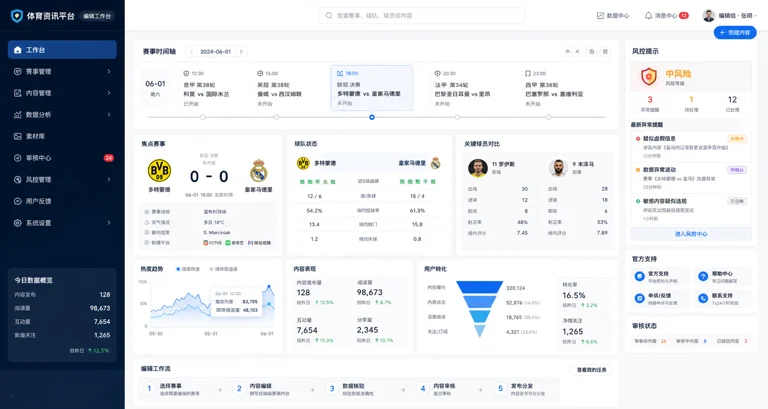
Task: Expand the 风控管理 submenu chevron
Action: click(109, 180)
